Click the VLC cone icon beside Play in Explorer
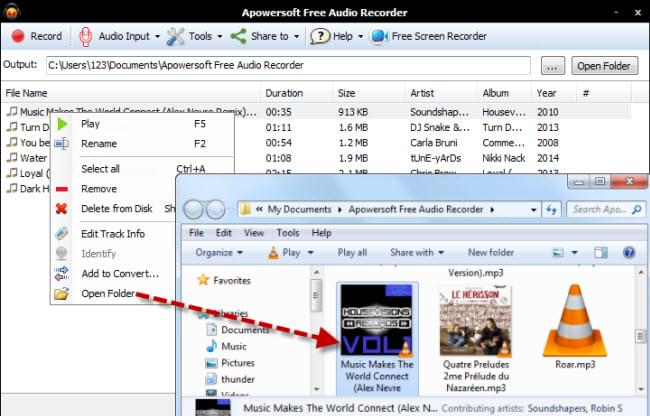This screenshot has width=650, height=416. pos(274,253)
